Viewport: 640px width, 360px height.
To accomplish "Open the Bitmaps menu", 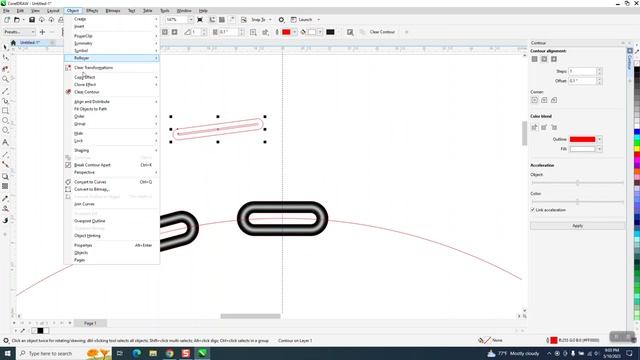I will point(113,11).
